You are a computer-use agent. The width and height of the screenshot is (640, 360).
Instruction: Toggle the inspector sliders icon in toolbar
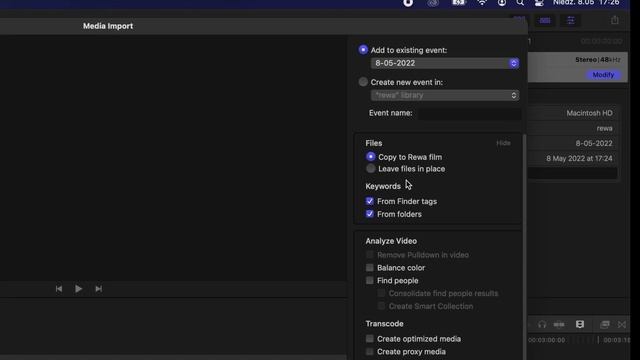point(571,20)
